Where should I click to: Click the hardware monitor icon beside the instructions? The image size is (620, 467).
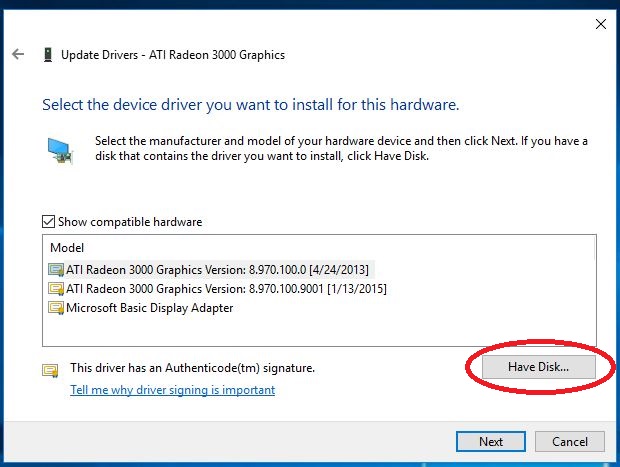point(59,150)
